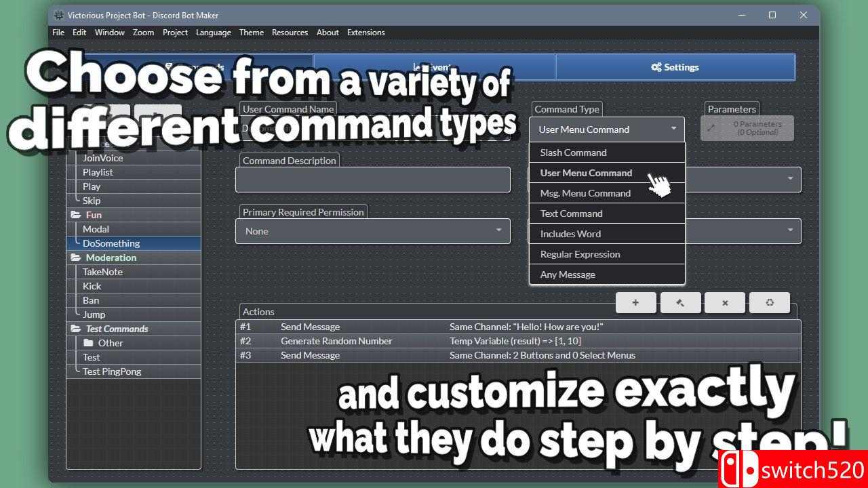
Task: Select the Generate Random Number action
Action: 336,341
